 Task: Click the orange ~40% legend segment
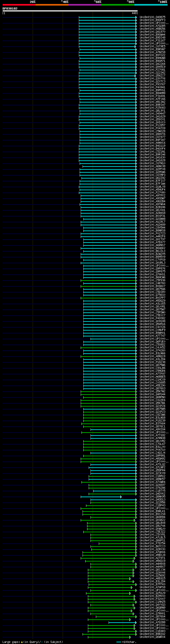pos(52,5)
